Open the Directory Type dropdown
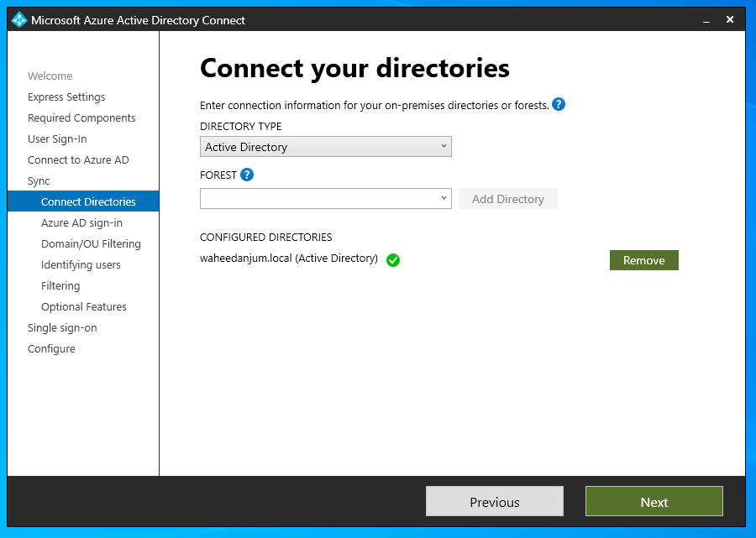This screenshot has width=756, height=538. coord(325,146)
